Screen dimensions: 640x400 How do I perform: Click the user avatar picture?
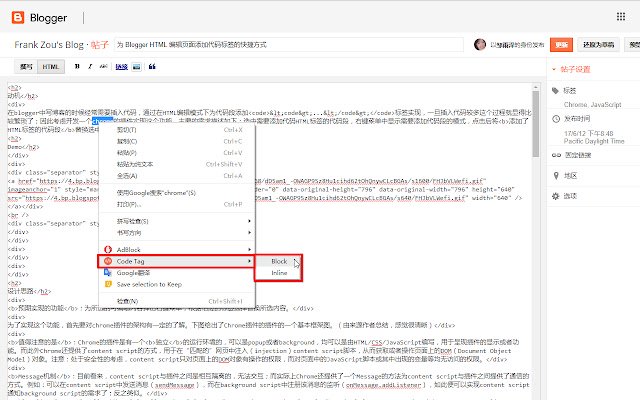point(480,44)
